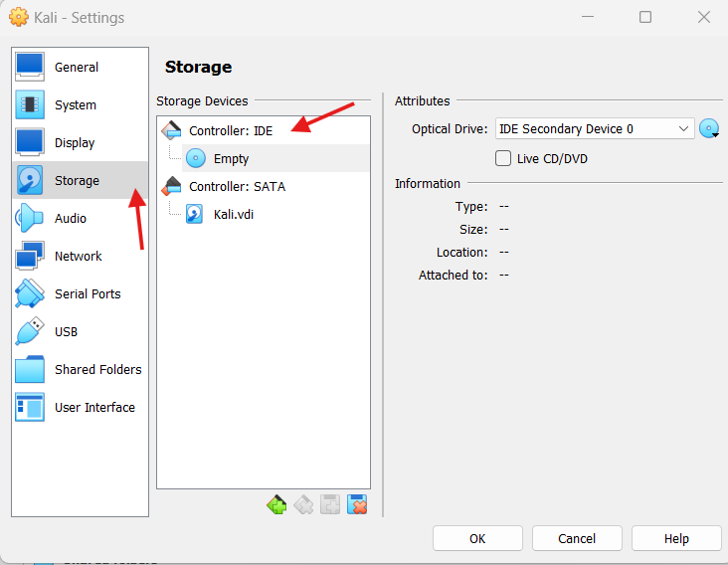Minimize the Kali Settings window
The width and height of the screenshot is (728, 565).
point(588,17)
